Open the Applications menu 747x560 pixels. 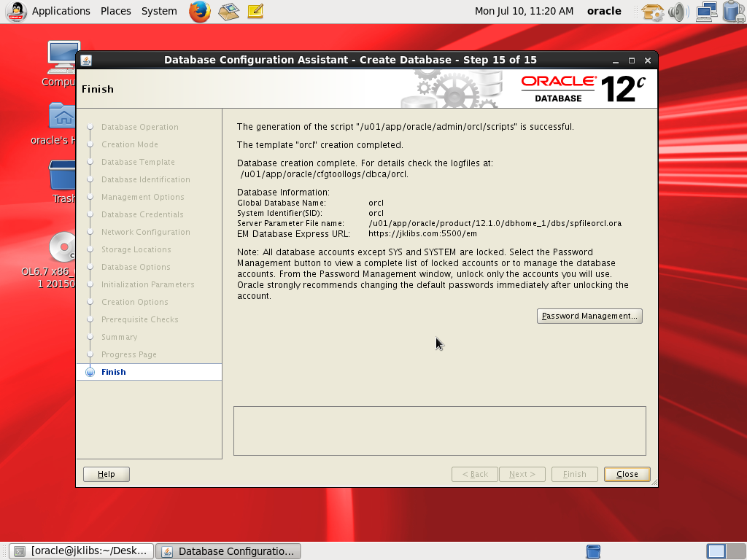tap(61, 11)
